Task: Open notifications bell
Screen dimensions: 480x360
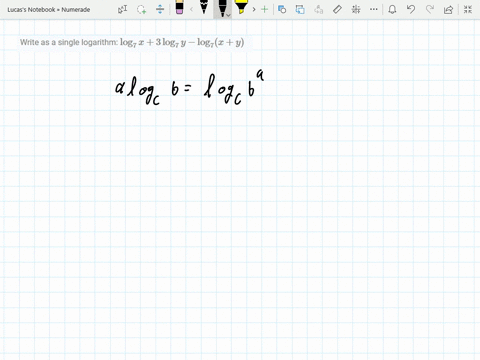Action: coord(392,9)
